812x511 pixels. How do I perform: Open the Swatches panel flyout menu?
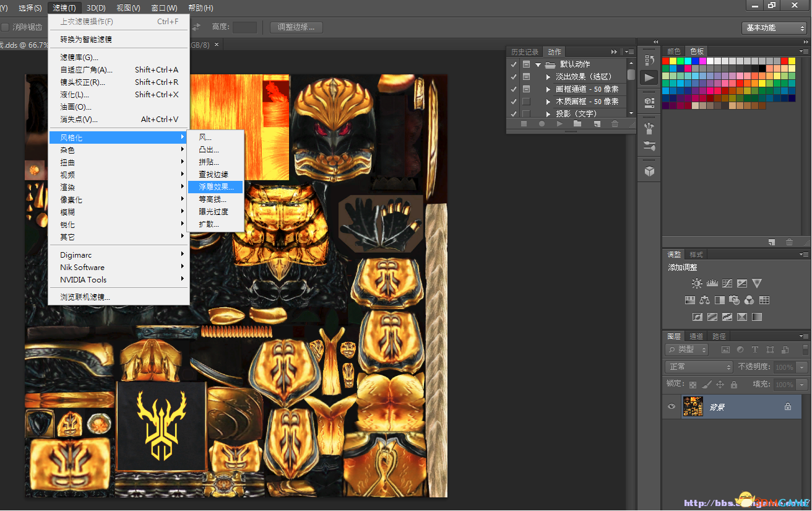click(804, 51)
